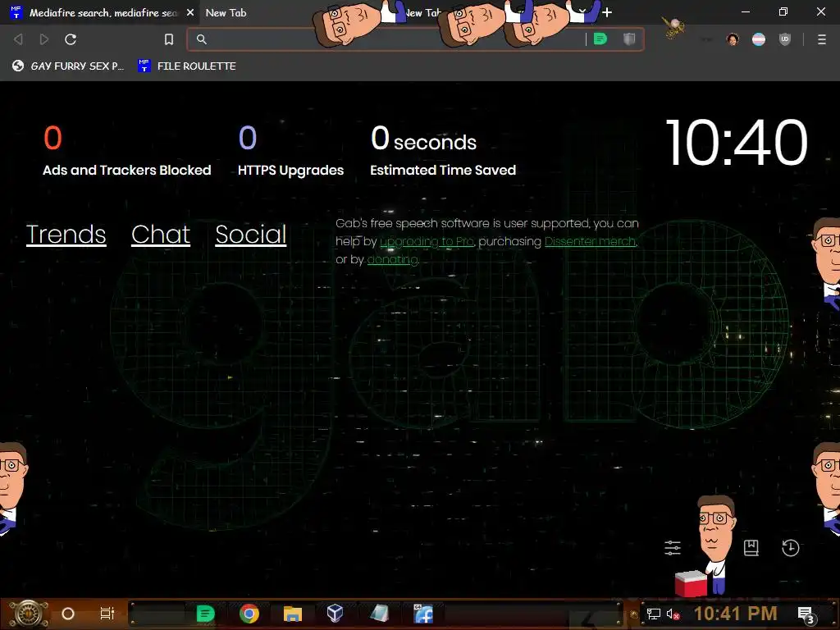Go back with the back arrow
The height and width of the screenshot is (630, 840).
(x=18, y=39)
